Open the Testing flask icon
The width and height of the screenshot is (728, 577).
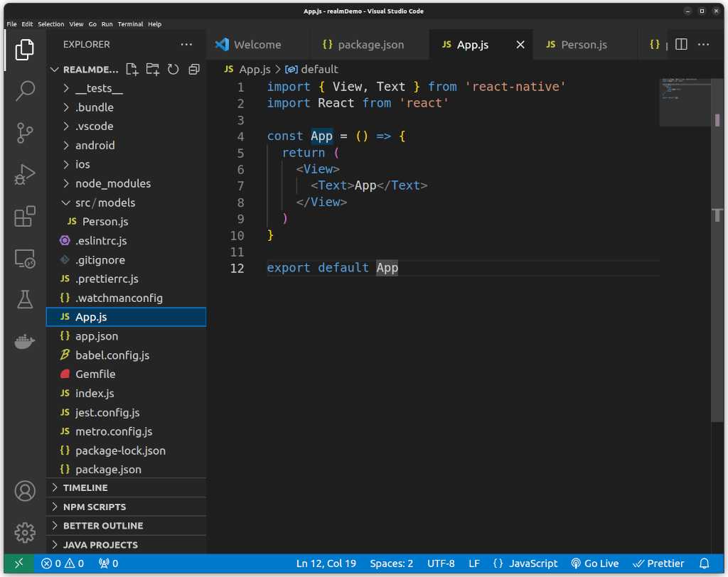[25, 300]
